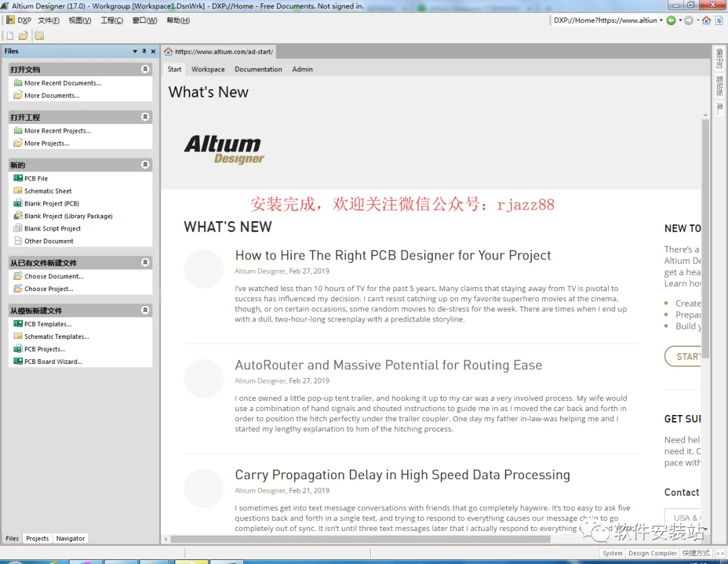This screenshot has height=564, width=728.
Task: Open existing document via folder toolbar icon
Action: pyautogui.click(x=23, y=36)
